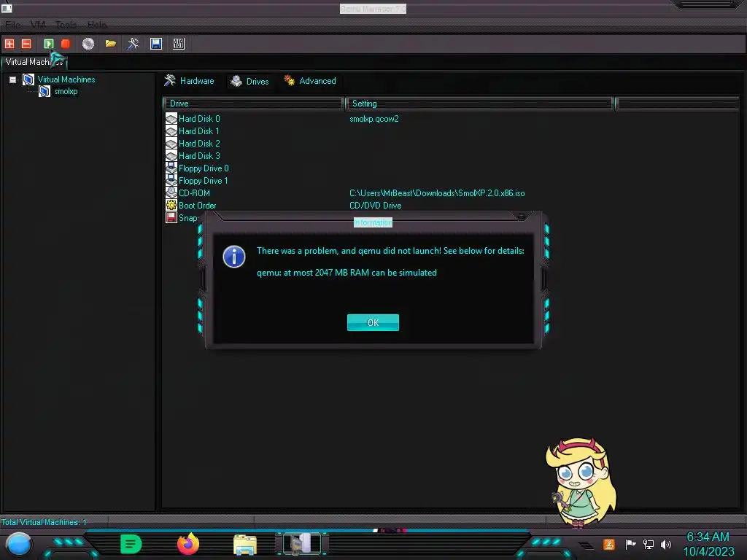Image resolution: width=747 pixels, height=560 pixels.
Task: Open the VM menu
Action: point(38,25)
